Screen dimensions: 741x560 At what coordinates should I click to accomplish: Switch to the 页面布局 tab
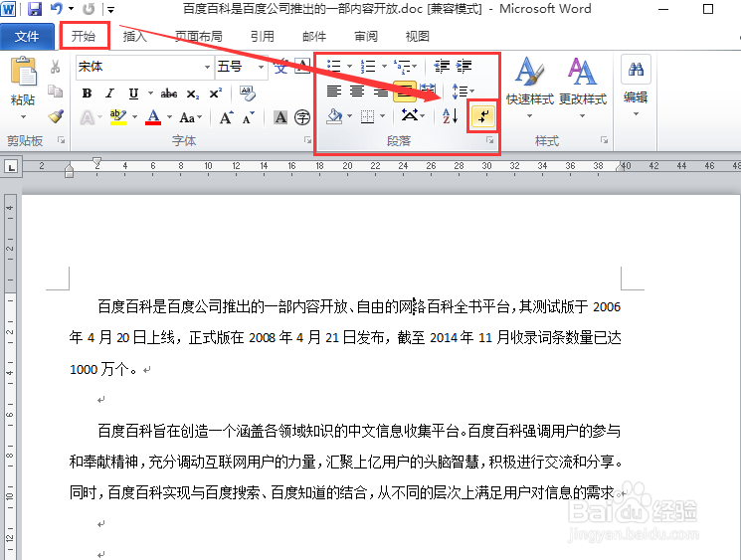(x=199, y=37)
